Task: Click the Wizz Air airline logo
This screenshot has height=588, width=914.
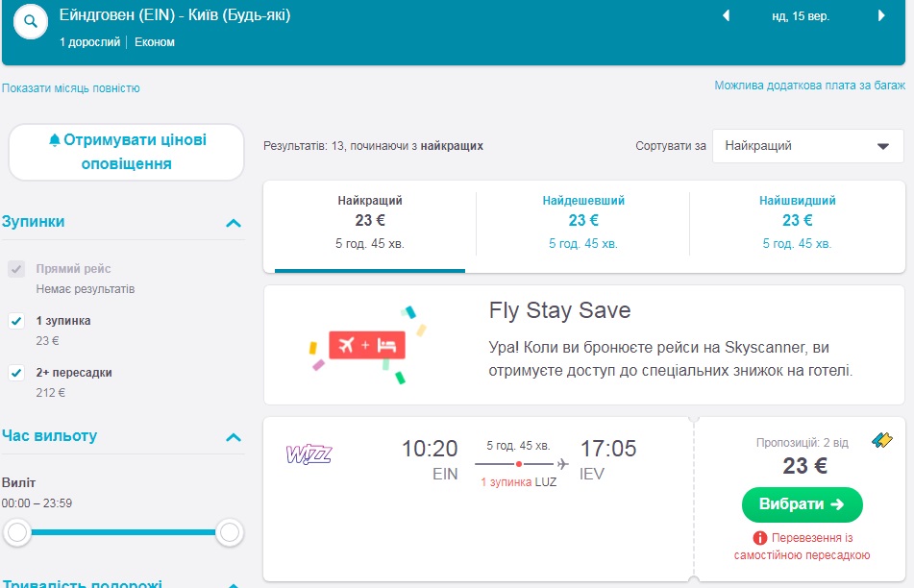Action: pyautogui.click(x=309, y=454)
